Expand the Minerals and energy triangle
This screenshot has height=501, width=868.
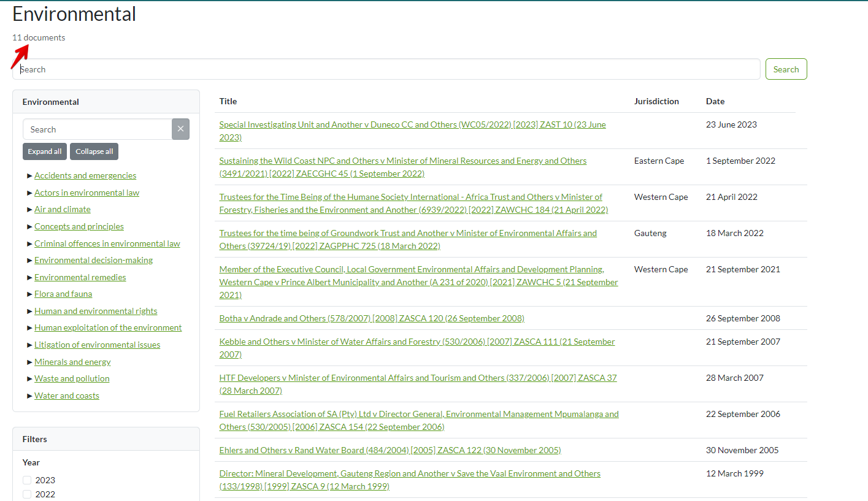click(29, 362)
